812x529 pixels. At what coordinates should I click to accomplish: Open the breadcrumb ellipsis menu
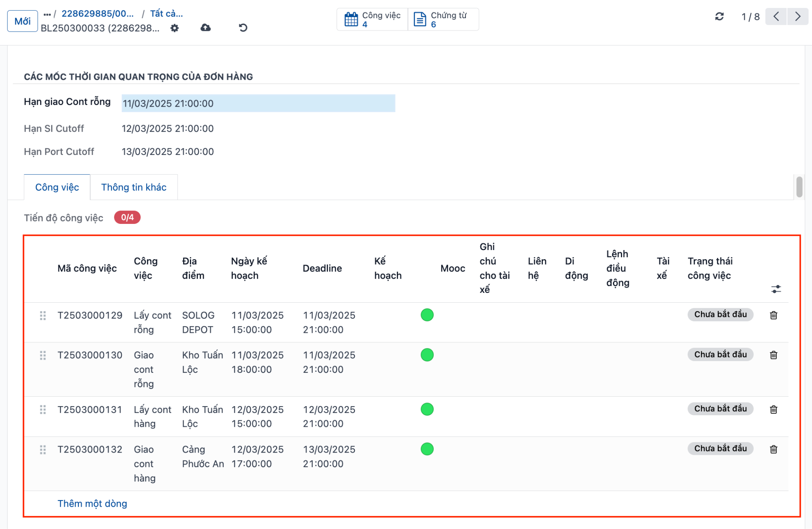point(47,14)
